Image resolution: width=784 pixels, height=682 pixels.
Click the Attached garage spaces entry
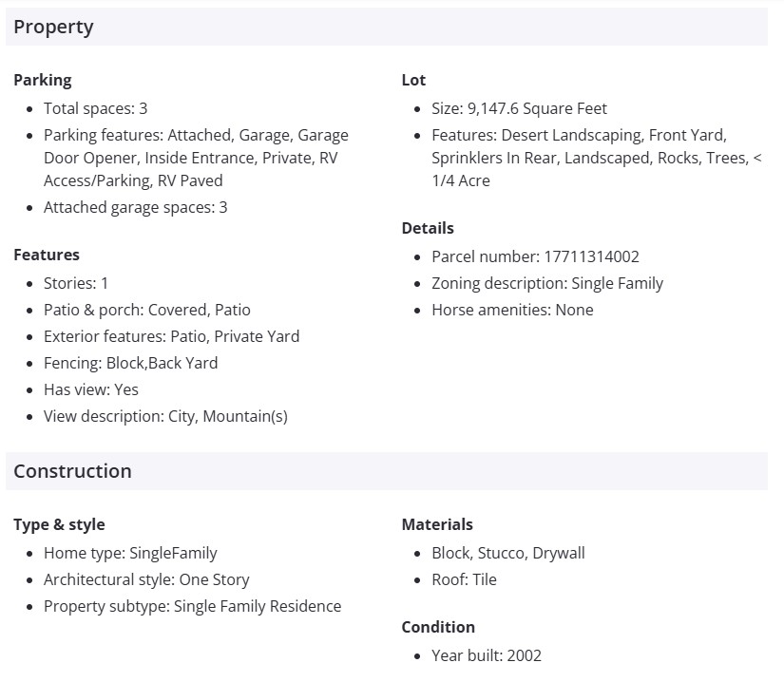135,207
